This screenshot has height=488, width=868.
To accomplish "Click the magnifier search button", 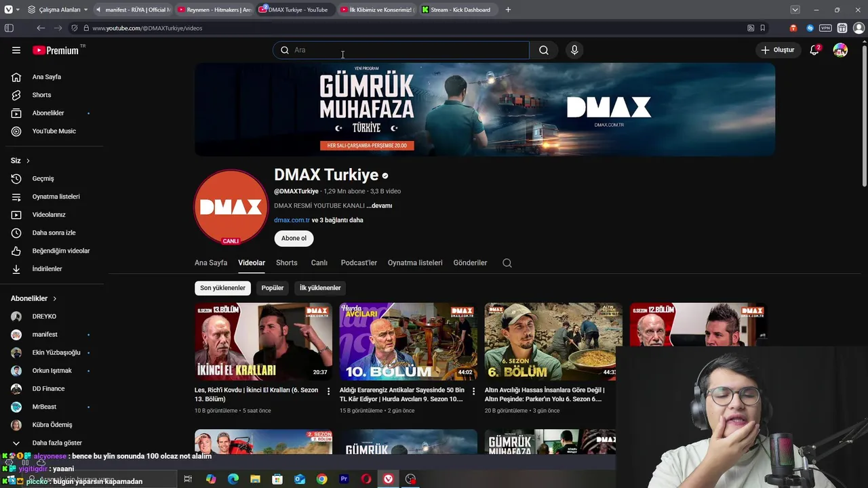I will pos(544,50).
